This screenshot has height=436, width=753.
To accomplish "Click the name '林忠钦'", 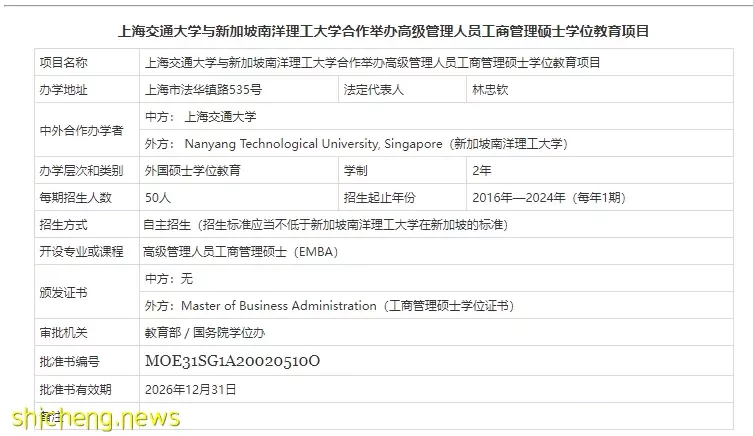I will pyautogui.click(x=490, y=90).
